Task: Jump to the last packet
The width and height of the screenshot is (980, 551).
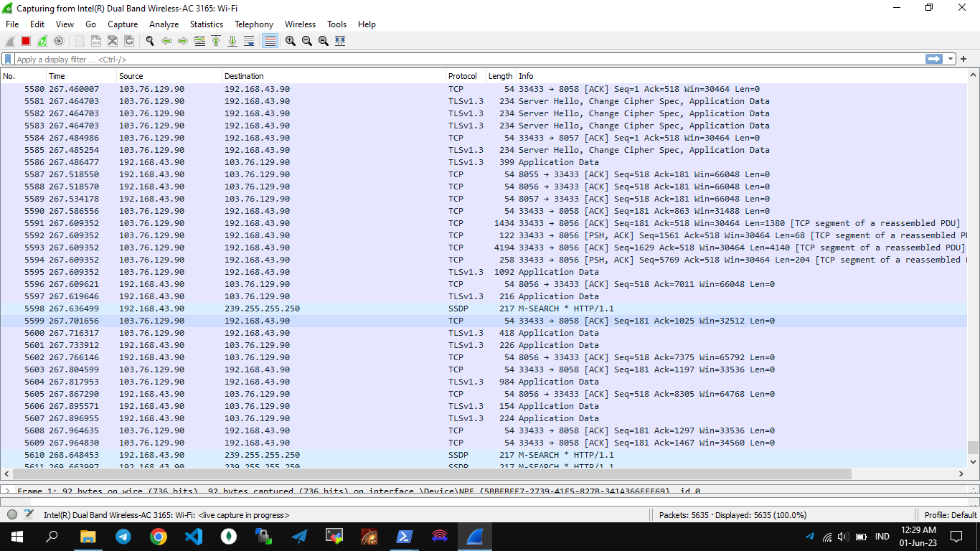Action: click(x=232, y=41)
